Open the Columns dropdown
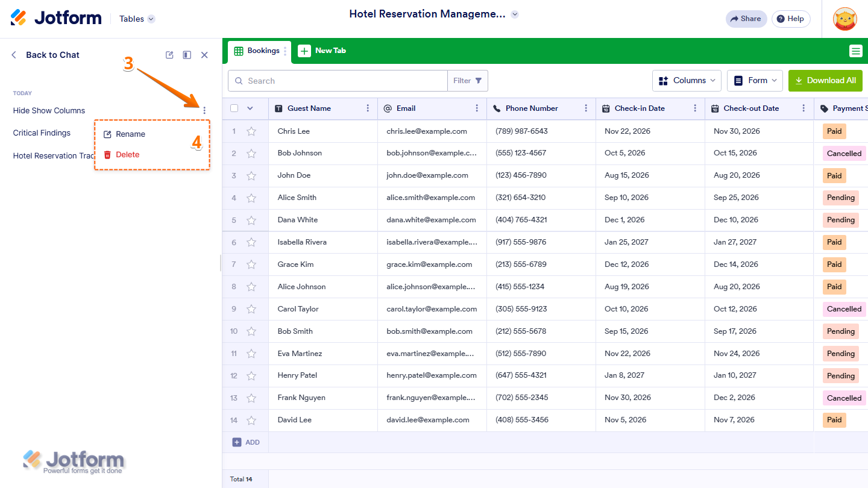This screenshot has width=868, height=488. pos(687,81)
